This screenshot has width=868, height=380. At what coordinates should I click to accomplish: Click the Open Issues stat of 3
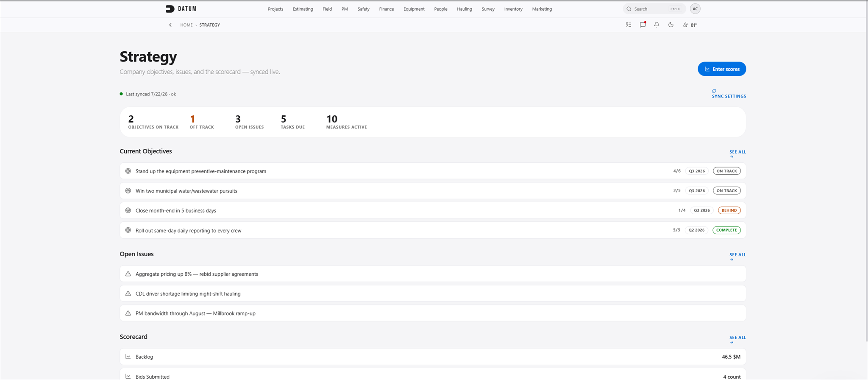[238, 119]
